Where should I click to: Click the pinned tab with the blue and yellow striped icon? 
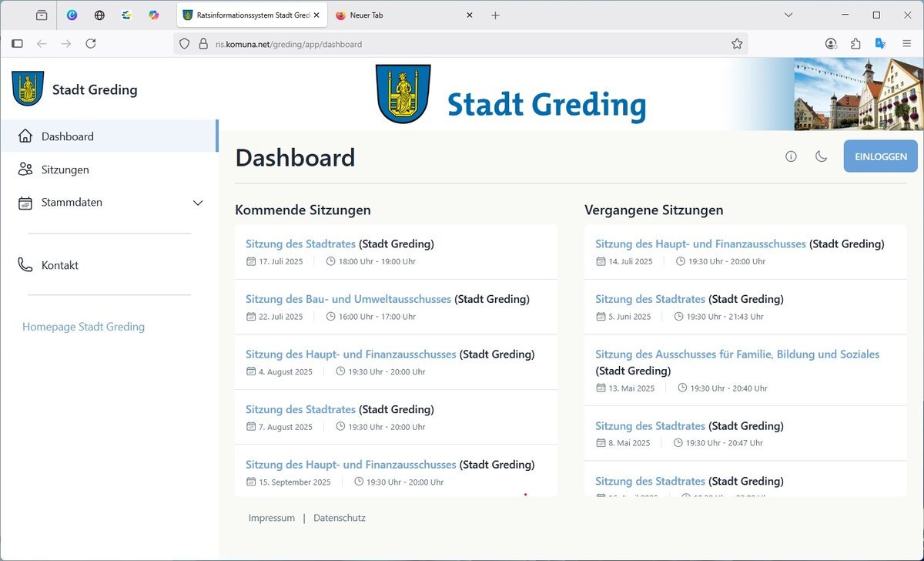(x=126, y=15)
